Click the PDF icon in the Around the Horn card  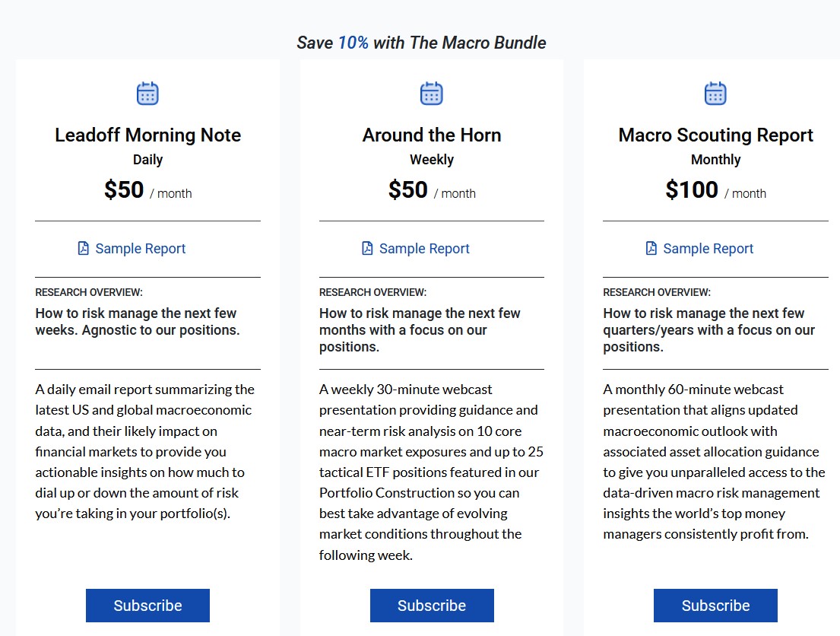tap(367, 248)
